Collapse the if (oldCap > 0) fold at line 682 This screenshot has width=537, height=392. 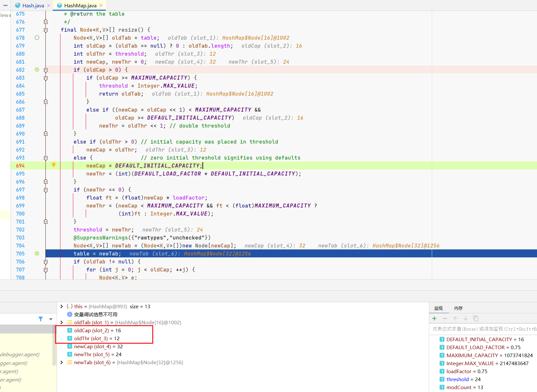point(46,70)
